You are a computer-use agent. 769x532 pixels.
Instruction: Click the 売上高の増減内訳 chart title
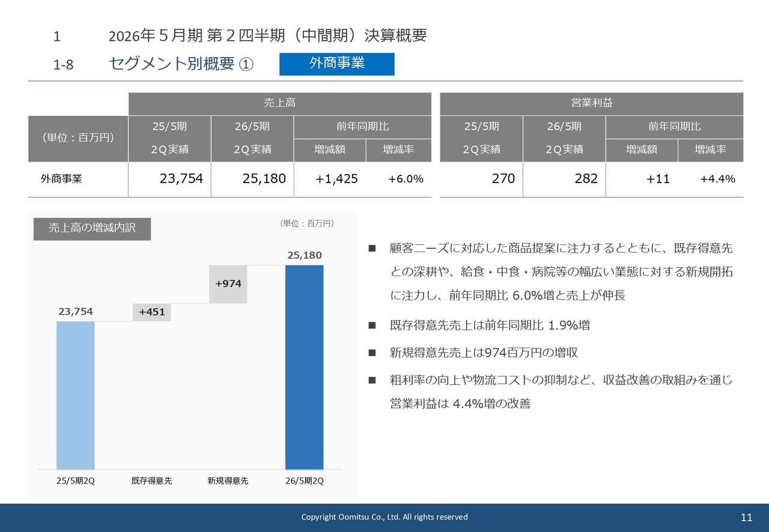pos(92,228)
